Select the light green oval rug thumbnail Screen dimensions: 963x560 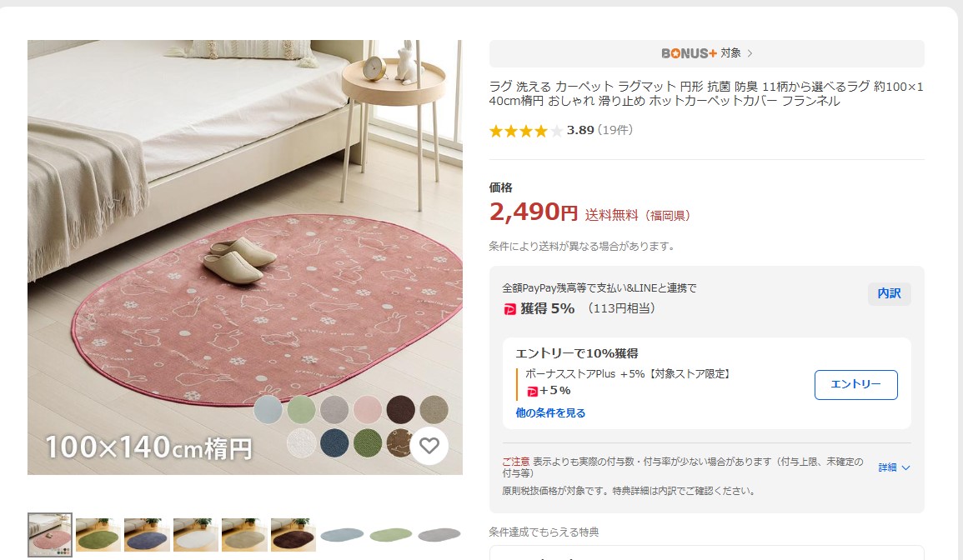coord(390,535)
